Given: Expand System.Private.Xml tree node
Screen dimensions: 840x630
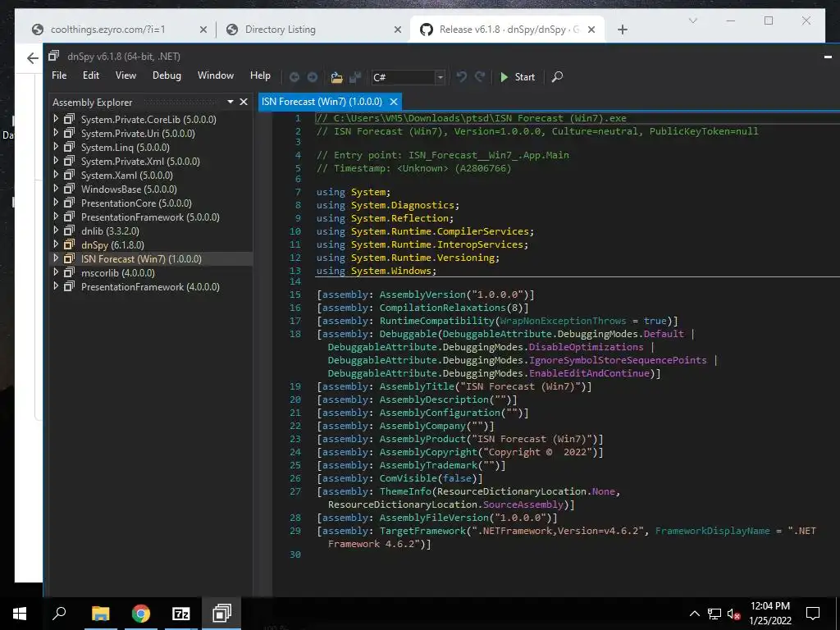Looking at the screenshot, I should click(x=56, y=161).
